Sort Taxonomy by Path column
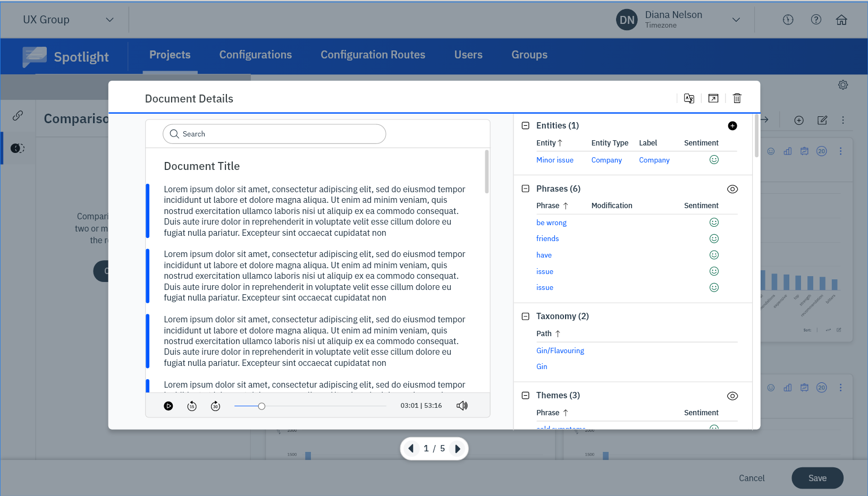The width and height of the screenshot is (868, 496). pos(558,333)
